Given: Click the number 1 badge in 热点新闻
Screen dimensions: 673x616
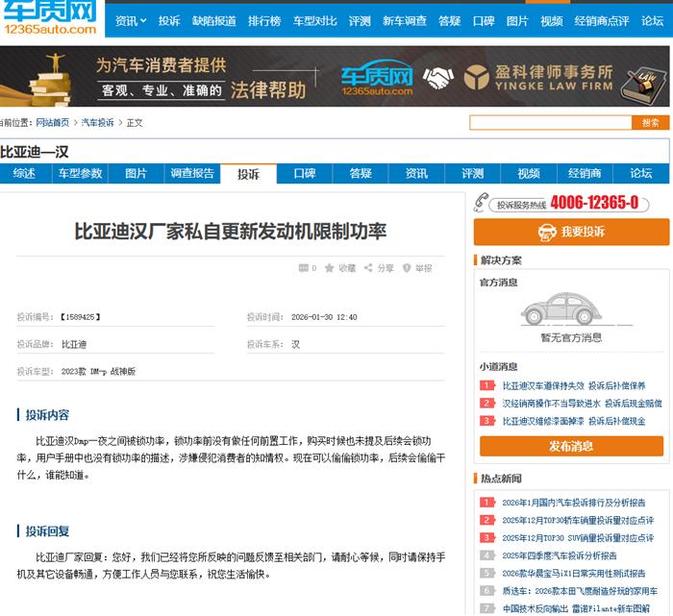Looking at the screenshot, I should click(x=486, y=503).
